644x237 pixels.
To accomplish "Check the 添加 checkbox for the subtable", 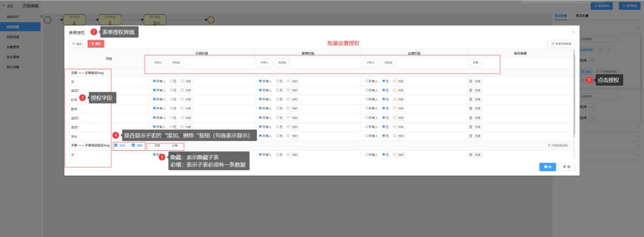I will 116,146.
